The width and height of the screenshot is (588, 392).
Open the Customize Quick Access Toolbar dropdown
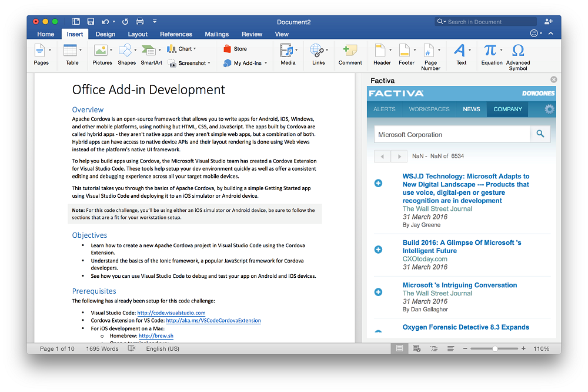click(155, 21)
